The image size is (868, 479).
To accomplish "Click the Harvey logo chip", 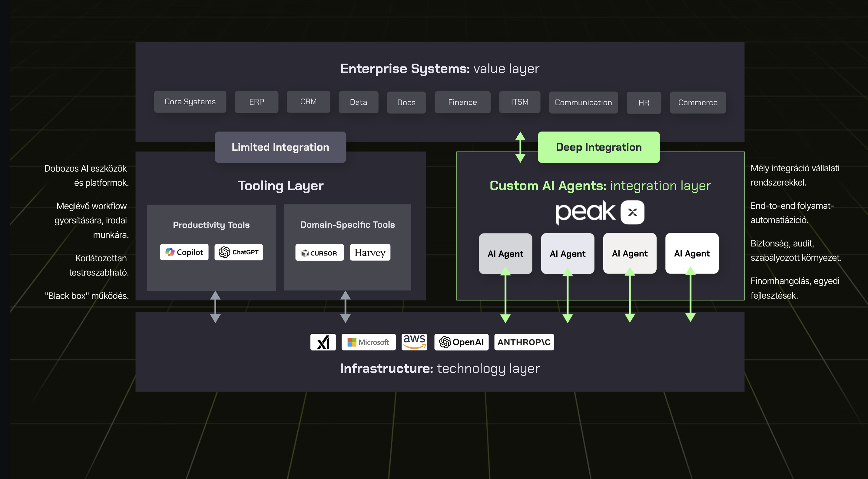I will (x=370, y=252).
